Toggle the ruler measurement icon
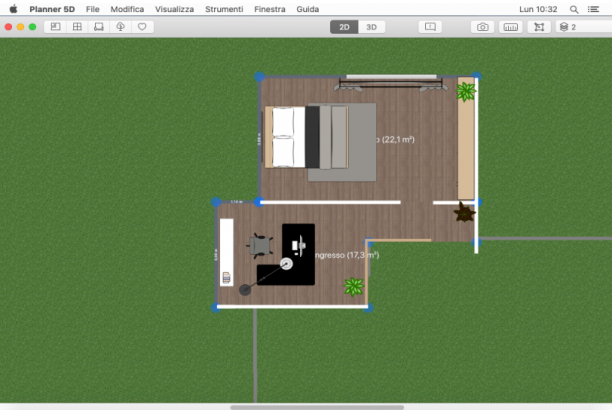The width and height of the screenshot is (612, 410). point(511,27)
